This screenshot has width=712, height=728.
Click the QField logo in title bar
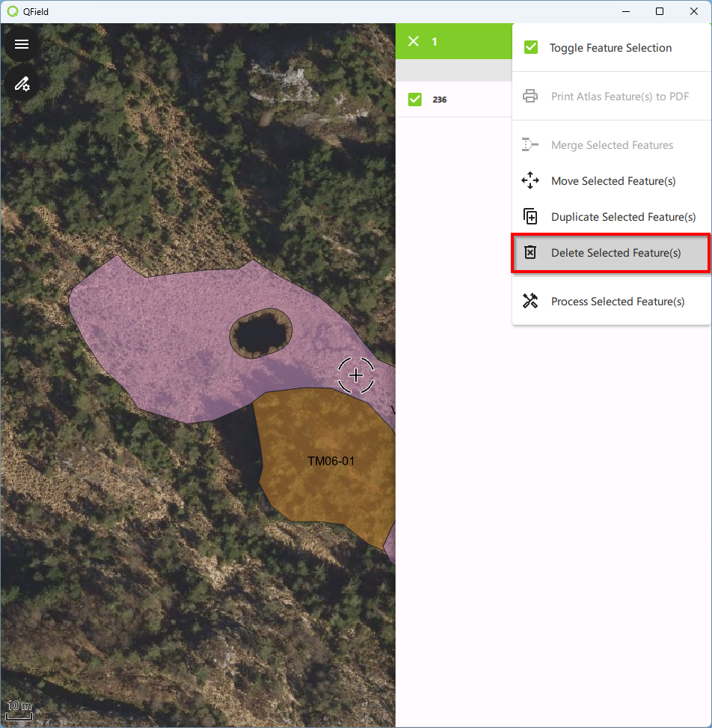13,11
